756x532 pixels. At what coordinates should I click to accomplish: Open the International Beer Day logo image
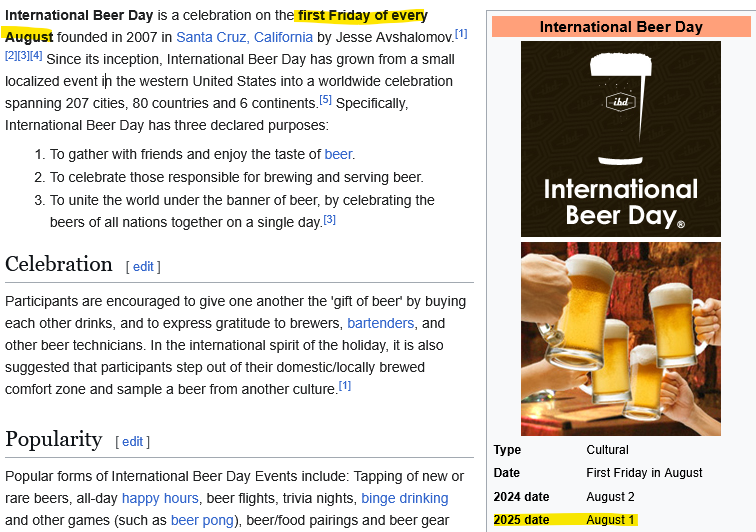click(621, 139)
